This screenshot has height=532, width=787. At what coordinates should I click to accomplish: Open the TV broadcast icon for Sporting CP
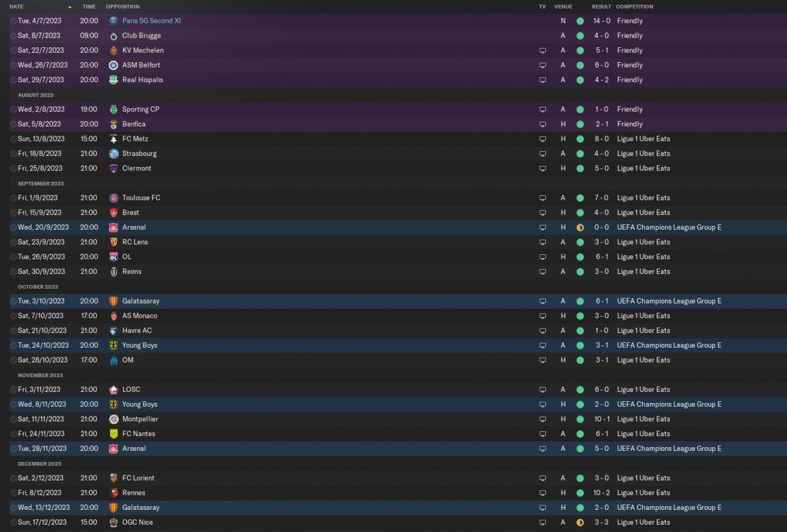pos(542,109)
